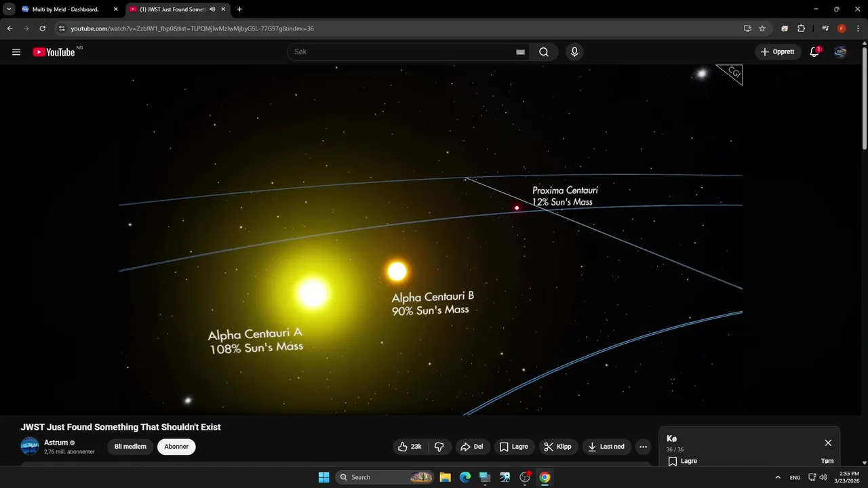Open the YouTube hamburger guide menu
Screen dimensions: 868x488
16,52
